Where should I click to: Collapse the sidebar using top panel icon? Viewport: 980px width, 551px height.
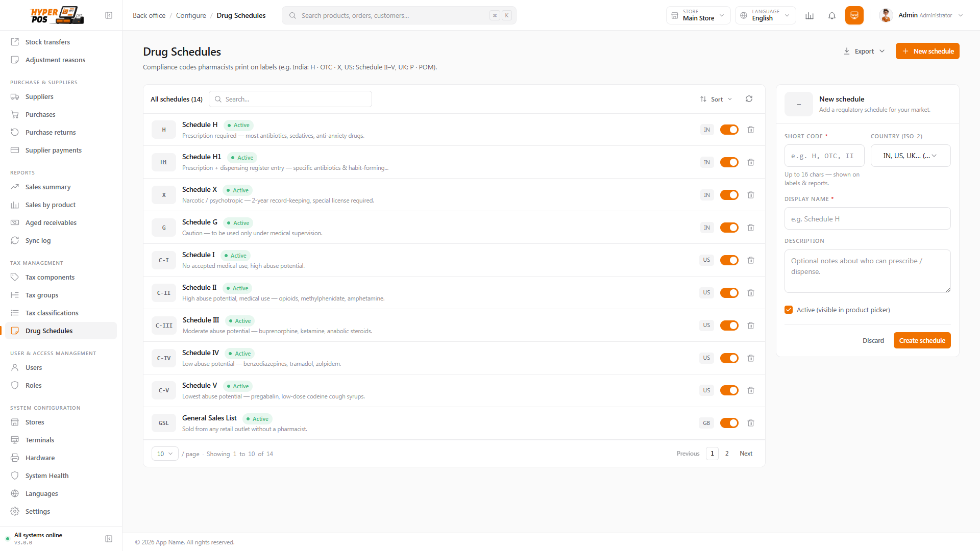(x=109, y=15)
